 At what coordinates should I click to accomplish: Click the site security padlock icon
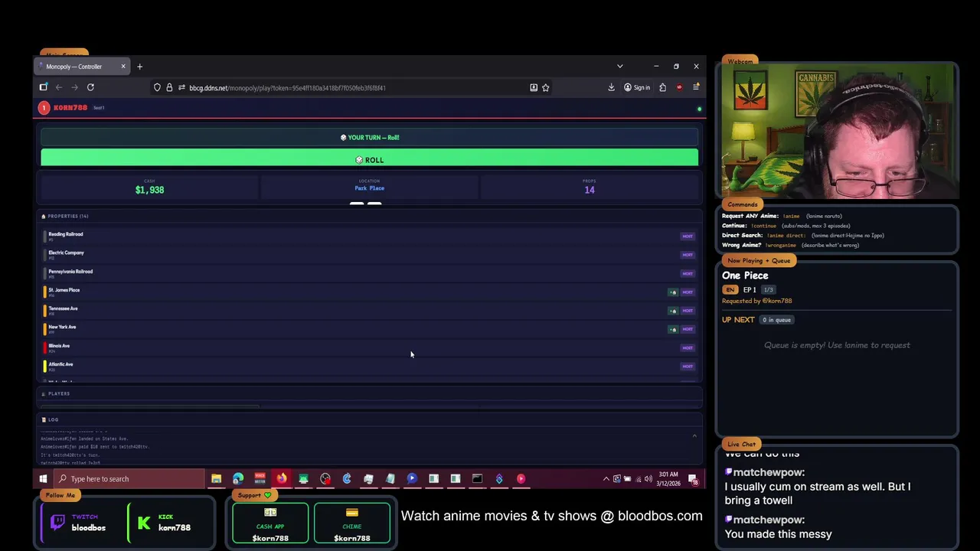(x=169, y=87)
